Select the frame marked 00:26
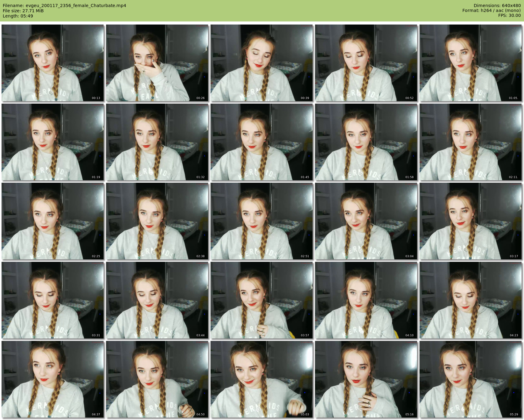 [x=157, y=63]
